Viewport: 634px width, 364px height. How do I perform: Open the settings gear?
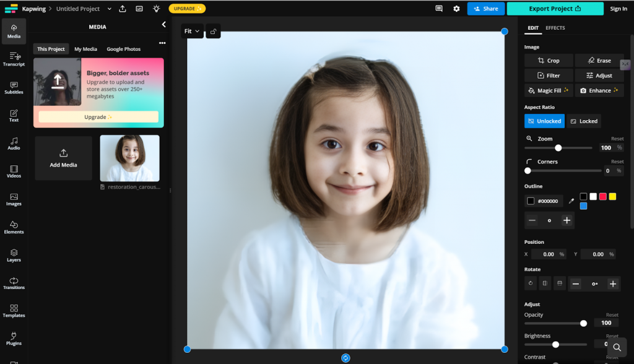(456, 9)
